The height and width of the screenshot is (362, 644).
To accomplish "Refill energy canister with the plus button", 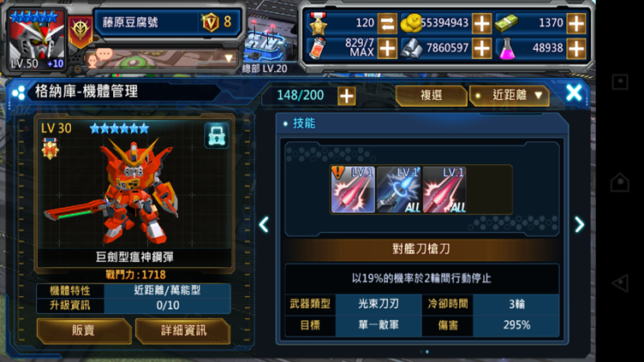I will [x=387, y=49].
